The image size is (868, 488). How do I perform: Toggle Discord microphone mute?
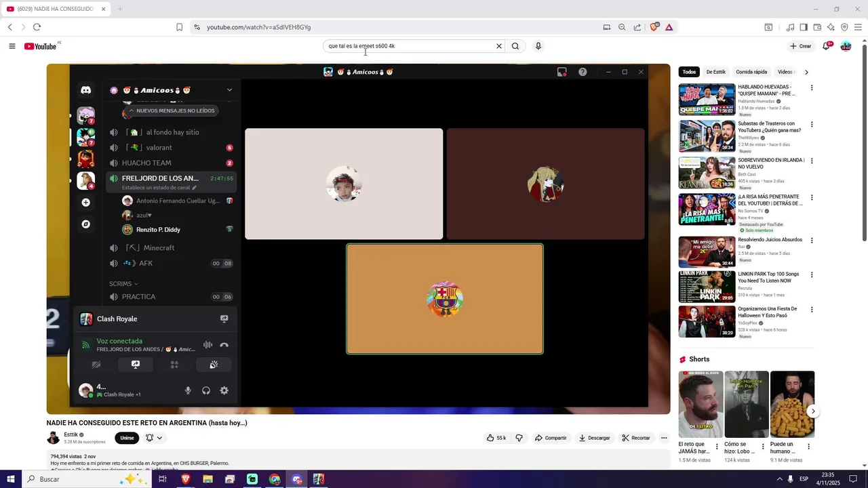tap(188, 390)
